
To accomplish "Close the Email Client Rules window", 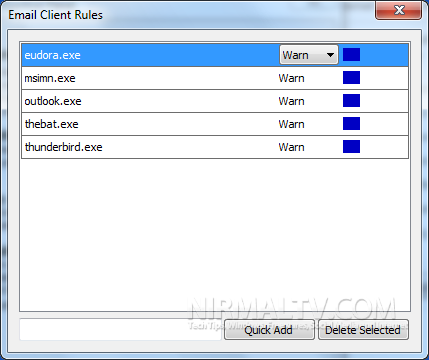I will click(398, 10).
